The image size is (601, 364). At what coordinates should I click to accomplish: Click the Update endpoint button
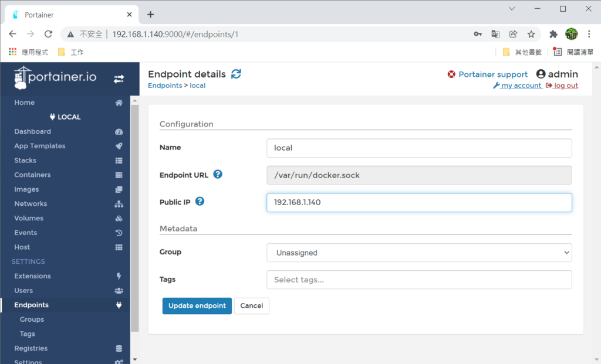197,305
